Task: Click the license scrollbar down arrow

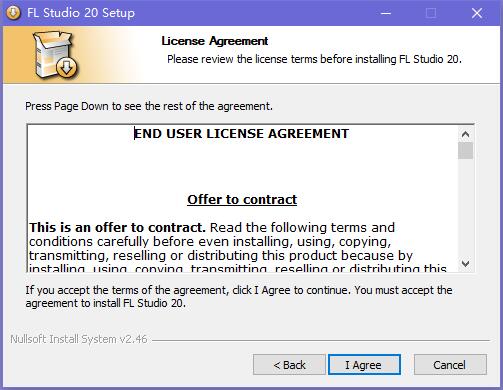Action: (465, 264)
